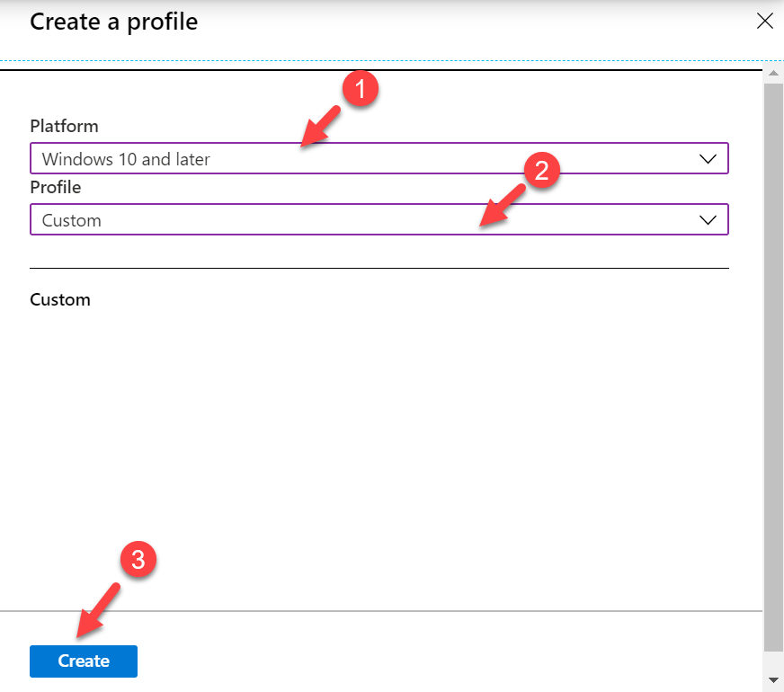
Task: Click the red arrow pointing at Create
Action: [98, 610]
